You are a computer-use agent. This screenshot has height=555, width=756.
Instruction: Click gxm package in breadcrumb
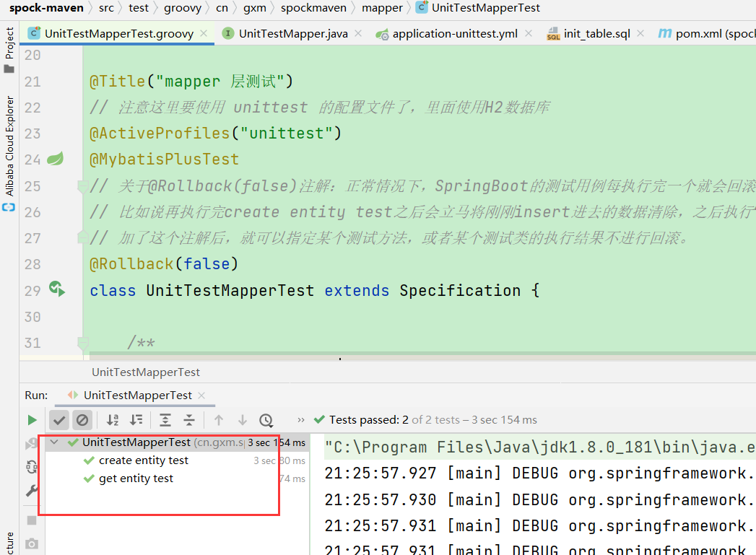pyautogui.click(x=255, y=8)
